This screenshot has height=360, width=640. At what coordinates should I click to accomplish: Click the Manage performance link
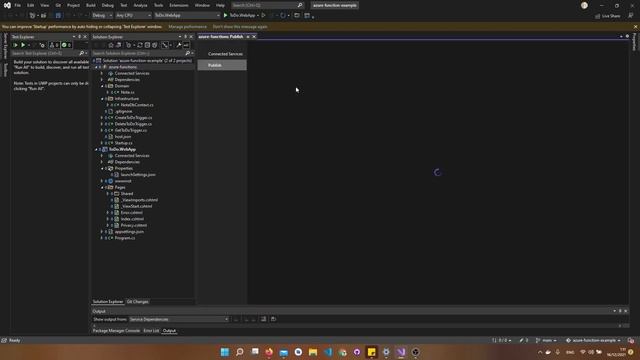(187, 27)
